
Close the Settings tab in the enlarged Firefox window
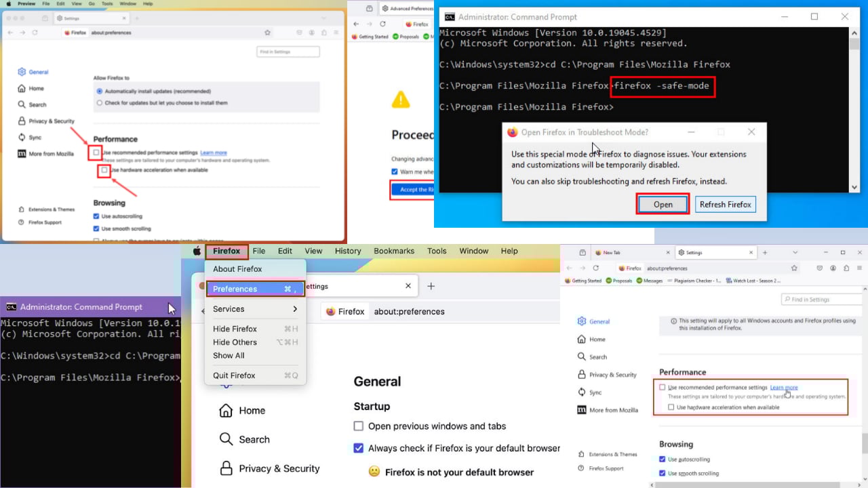pos(408,286)
